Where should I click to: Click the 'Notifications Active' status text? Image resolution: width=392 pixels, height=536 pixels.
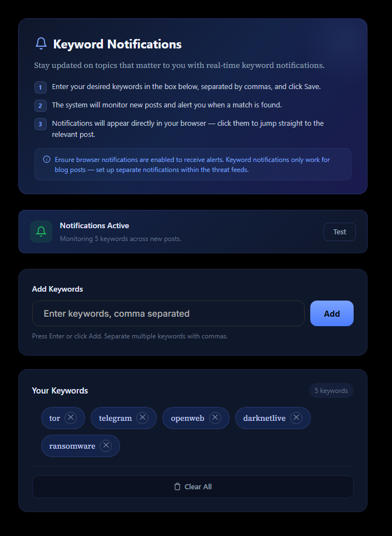coord(95,225)
